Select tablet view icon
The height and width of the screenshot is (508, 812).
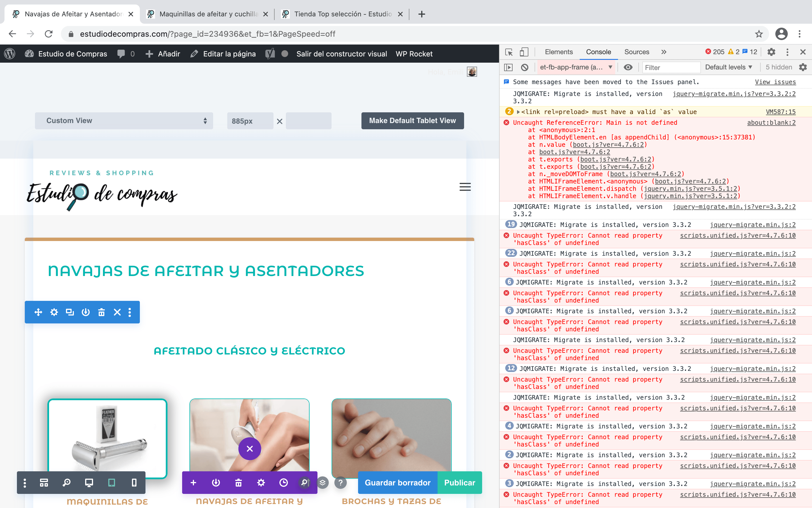pos(111,483)
